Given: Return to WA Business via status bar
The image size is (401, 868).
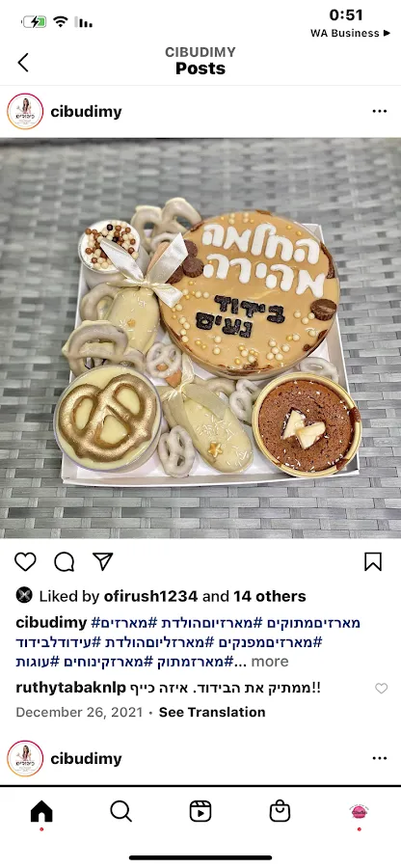Looking at the screenshot, I should (x=350, y=33).
